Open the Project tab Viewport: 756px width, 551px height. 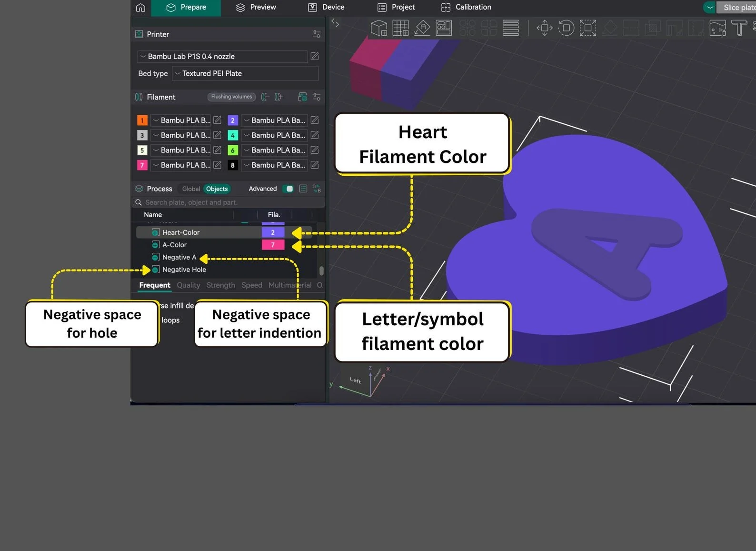[396, 8]
